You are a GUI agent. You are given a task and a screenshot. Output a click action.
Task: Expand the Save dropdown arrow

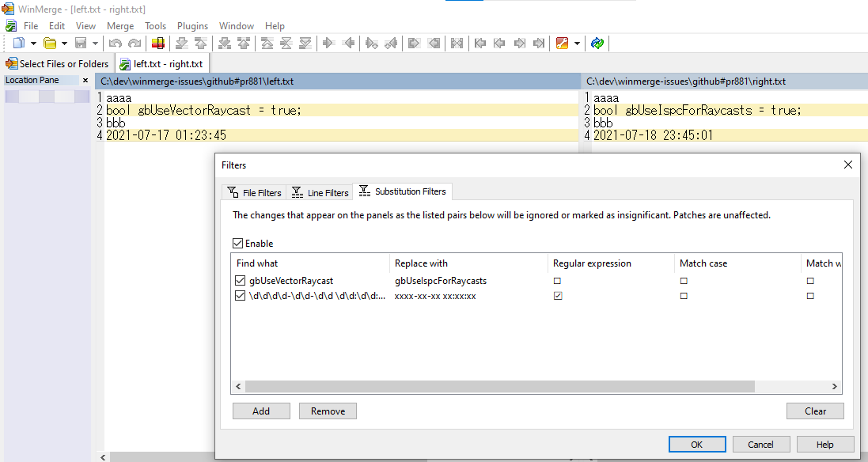click(x=95, y=44)
